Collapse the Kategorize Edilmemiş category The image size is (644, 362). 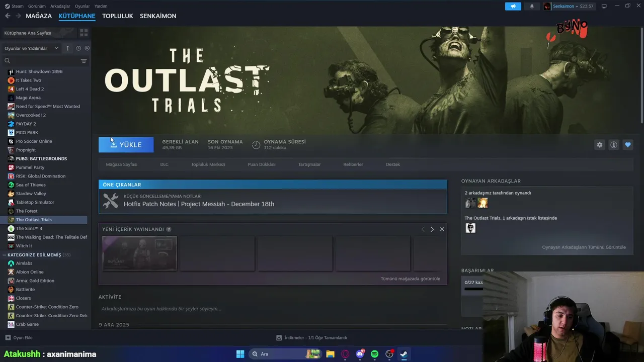(x=5, y=255)
